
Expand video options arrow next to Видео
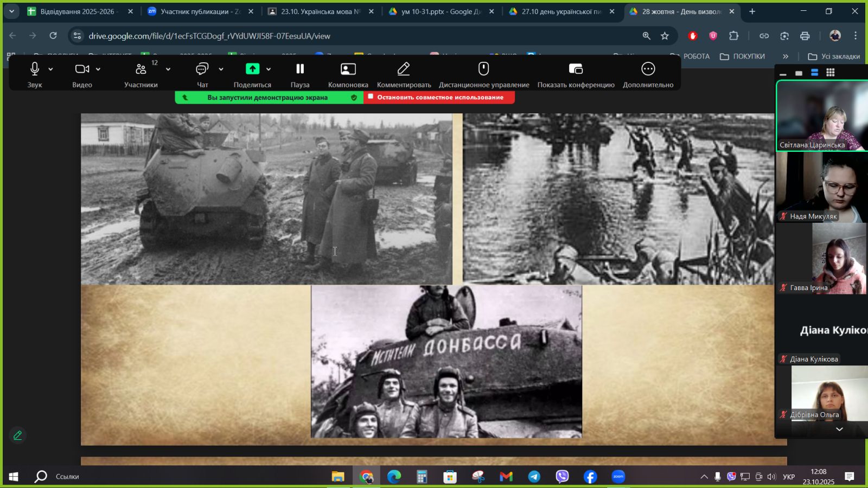pos(98,69)
